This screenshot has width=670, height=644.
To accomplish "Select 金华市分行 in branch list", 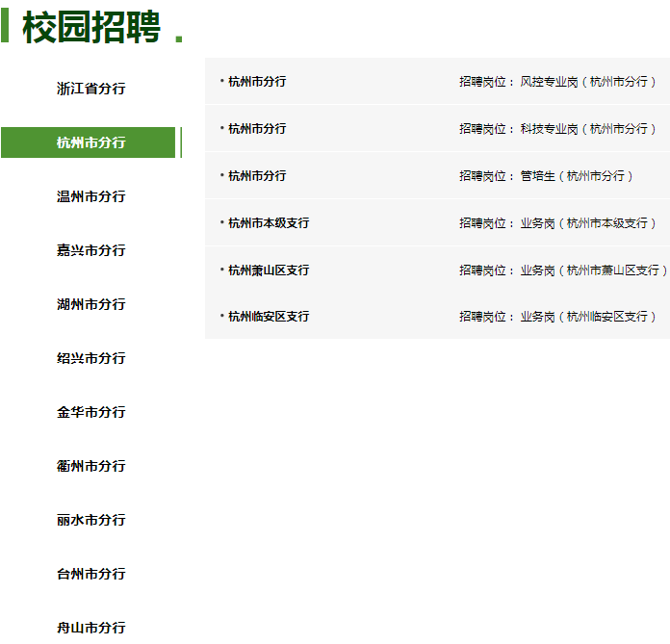I will pyautogui.click(x=90, y=412).
